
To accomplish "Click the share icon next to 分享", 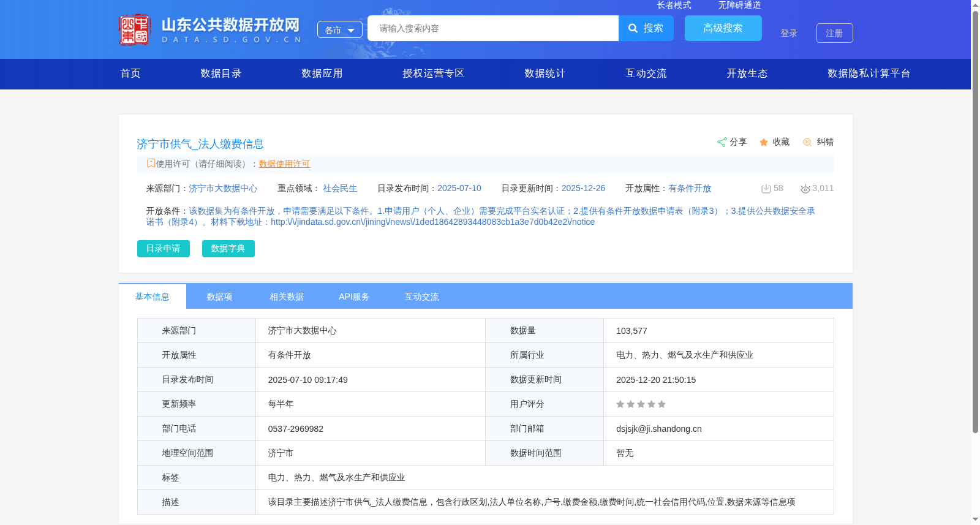I will [722, 142].
